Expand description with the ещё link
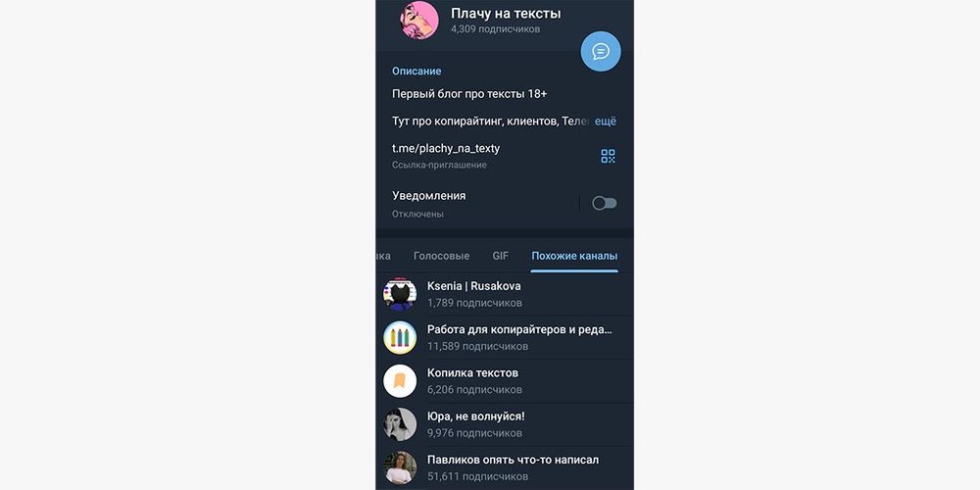The height and width of the screenshot is (490, 980). pos(605,122)
